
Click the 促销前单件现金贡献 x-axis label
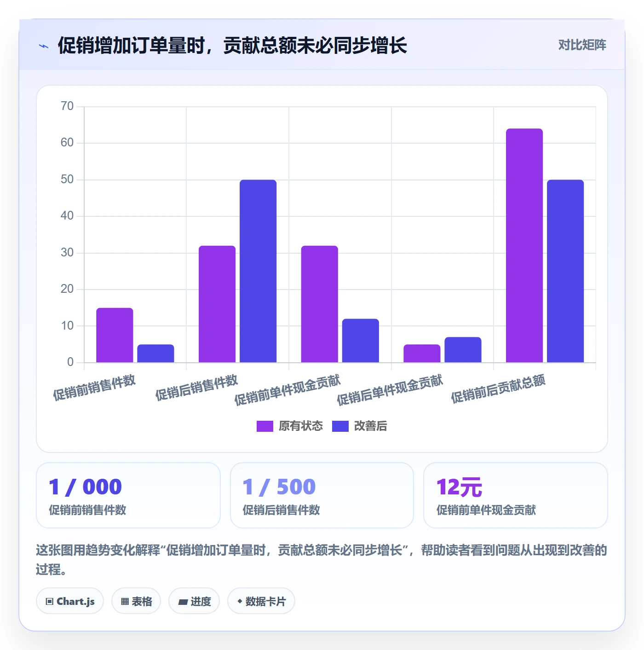(x=287, y=390)
